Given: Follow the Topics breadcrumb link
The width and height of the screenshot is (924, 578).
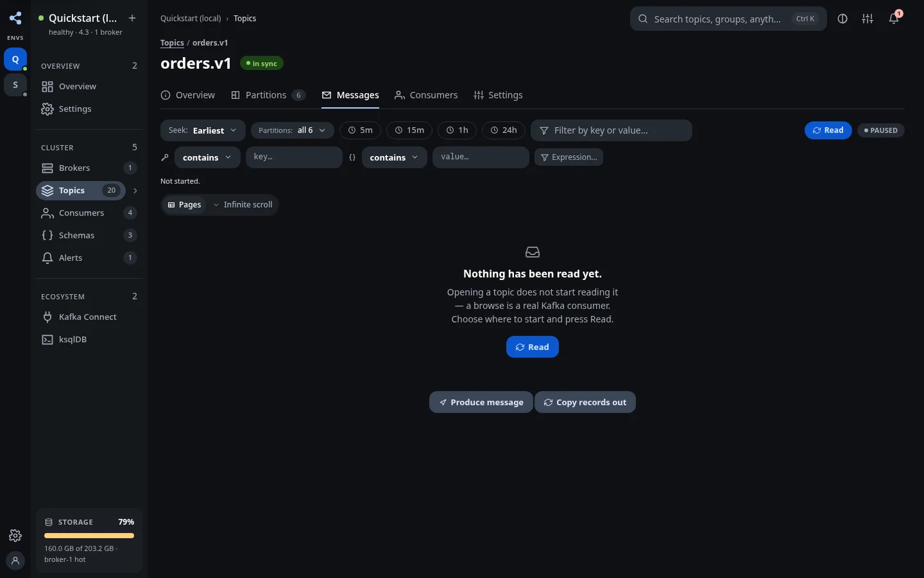Looking at the screenshot, I should [x=172, y=43].
